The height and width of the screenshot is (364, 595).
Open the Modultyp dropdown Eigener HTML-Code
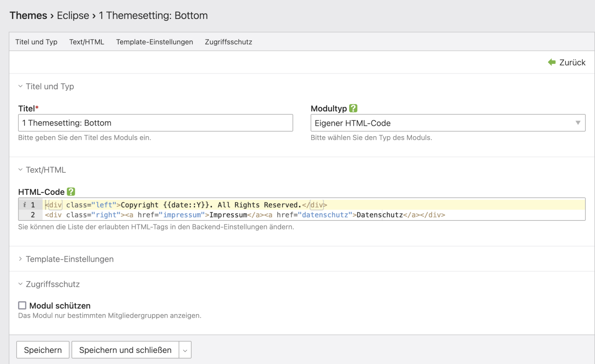click(447, 123)
